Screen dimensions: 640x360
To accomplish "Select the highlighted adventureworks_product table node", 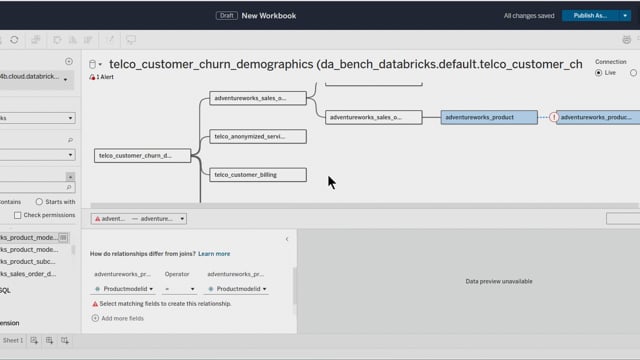I will (x=489, y=117).
